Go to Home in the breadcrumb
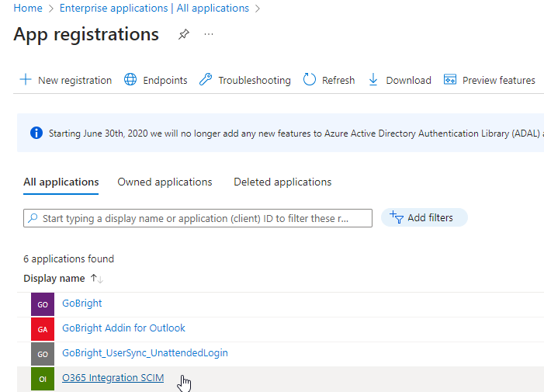 coord(28,9)
